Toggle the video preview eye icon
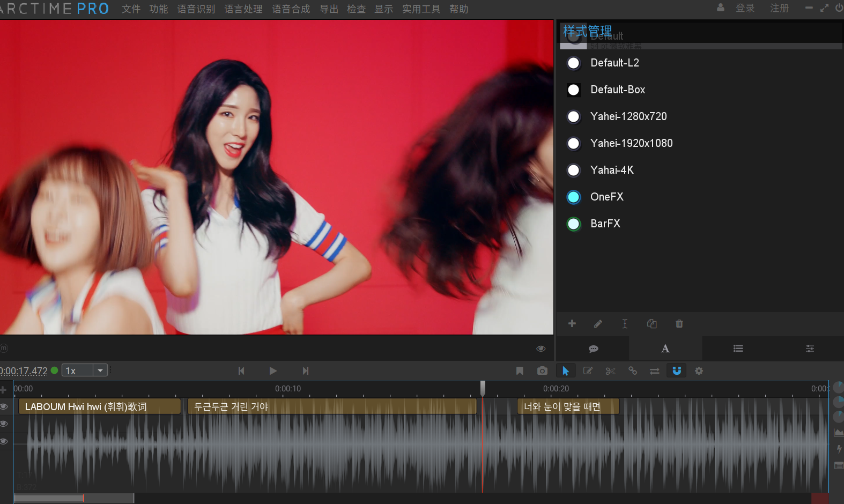Viewport: 844px width, 504px height. click(541, 349)
